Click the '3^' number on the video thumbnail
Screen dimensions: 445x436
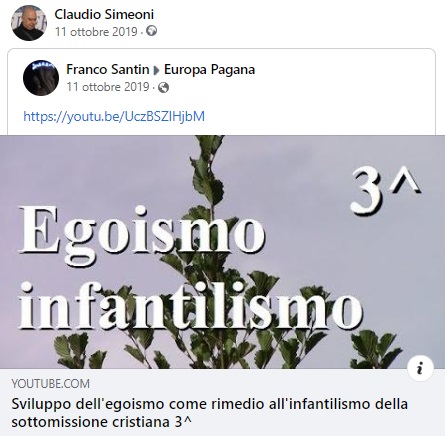pos(385,189)
